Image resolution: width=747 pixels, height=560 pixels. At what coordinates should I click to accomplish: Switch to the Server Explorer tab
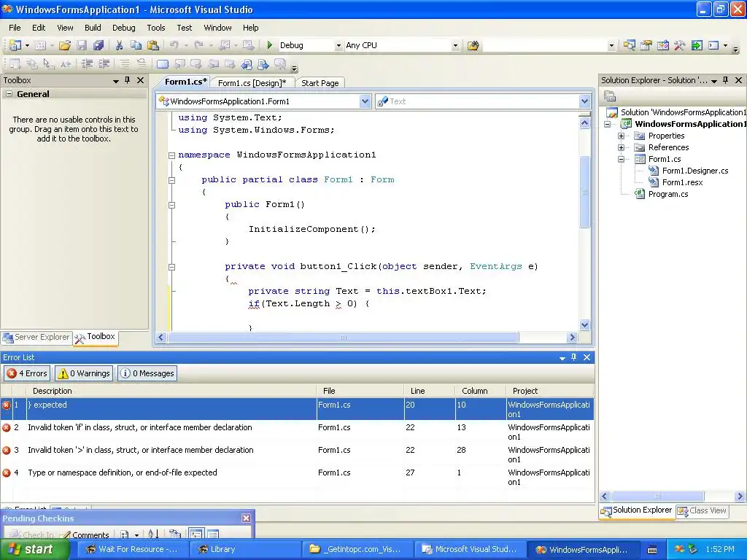(36, 337)
